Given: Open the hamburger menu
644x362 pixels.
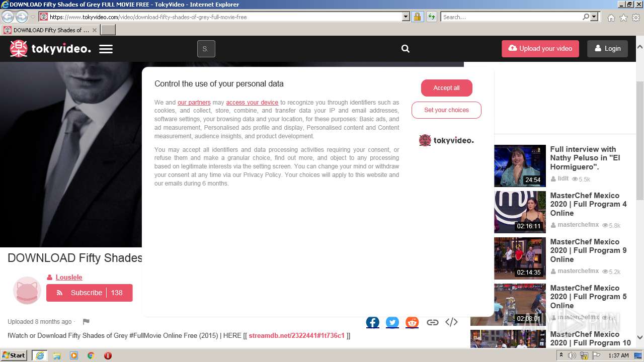Looking at the screenshot, I should pos(106,49).
